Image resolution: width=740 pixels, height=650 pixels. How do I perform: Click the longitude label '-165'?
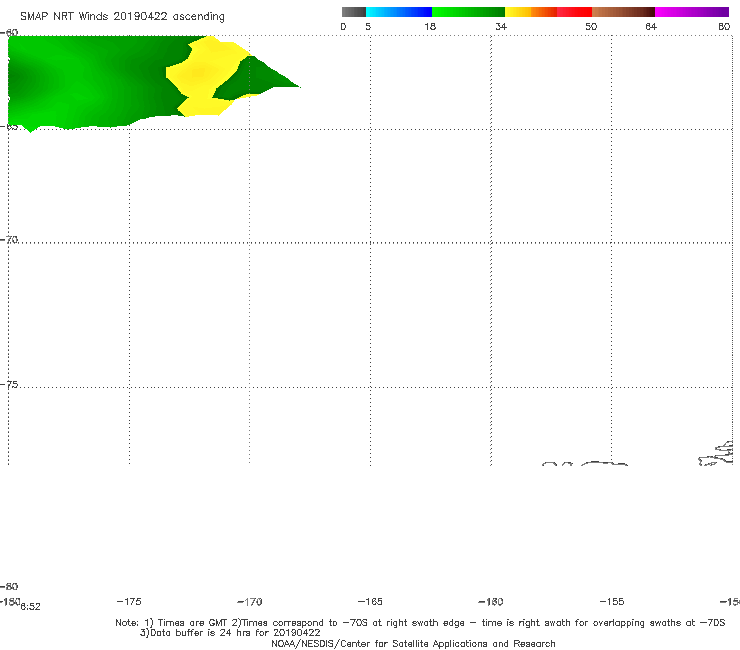(370, 601)
